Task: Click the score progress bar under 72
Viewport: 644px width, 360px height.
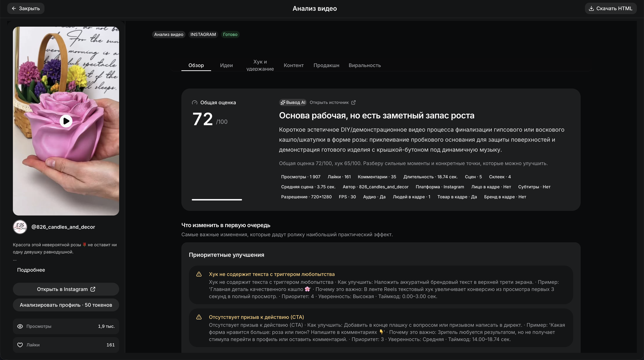Action: click(x=217, y=200)
